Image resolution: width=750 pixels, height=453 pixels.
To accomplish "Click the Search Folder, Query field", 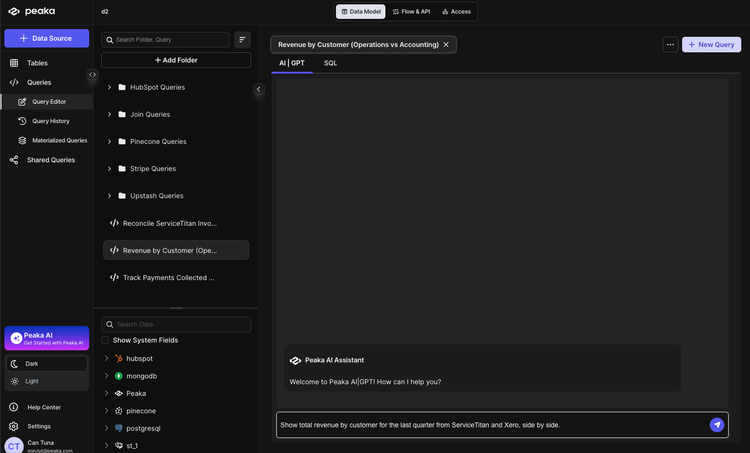I will coord(165,40).
